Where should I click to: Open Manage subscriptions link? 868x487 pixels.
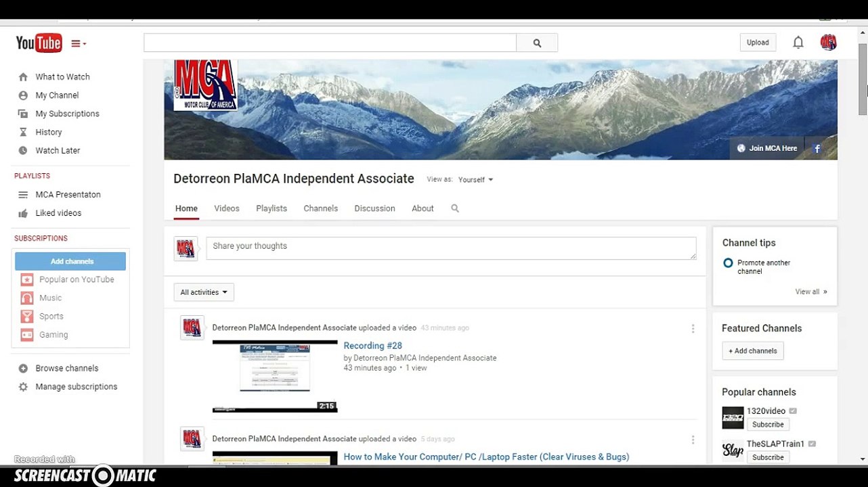(x=76, y=387)
